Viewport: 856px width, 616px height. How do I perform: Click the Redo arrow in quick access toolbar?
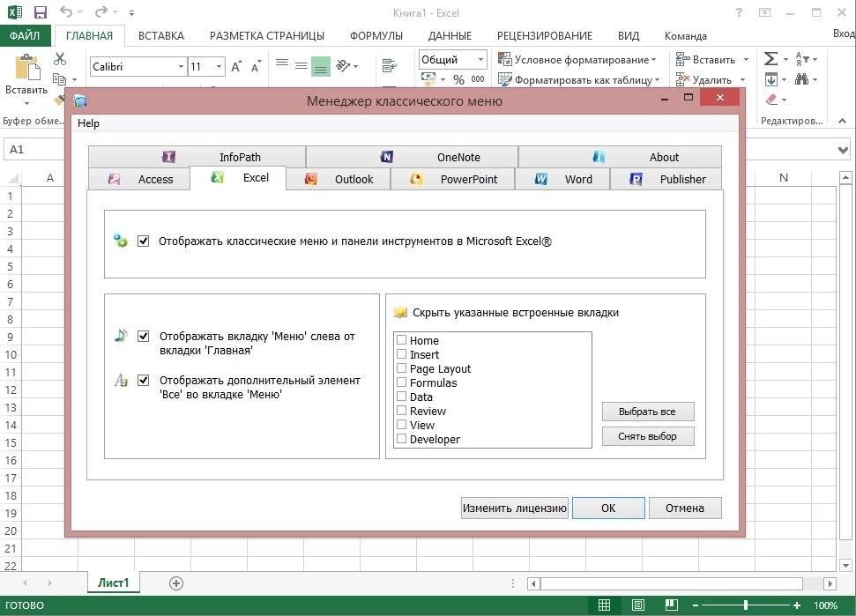coord(101,12)
